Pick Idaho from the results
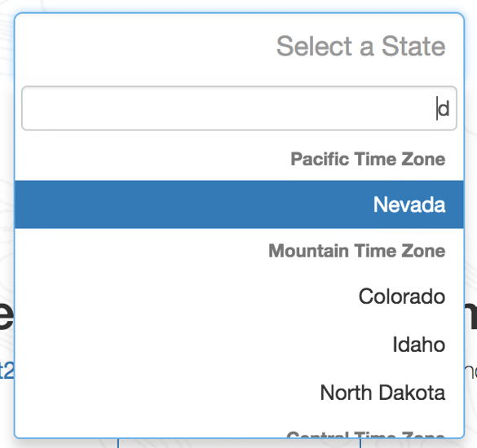 click(x=239, y=345)
